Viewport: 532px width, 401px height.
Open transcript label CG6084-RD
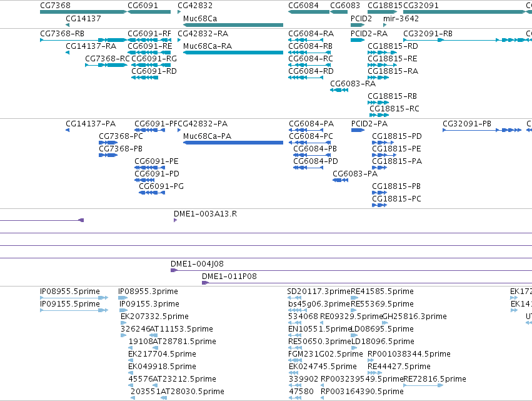[311, 71]
